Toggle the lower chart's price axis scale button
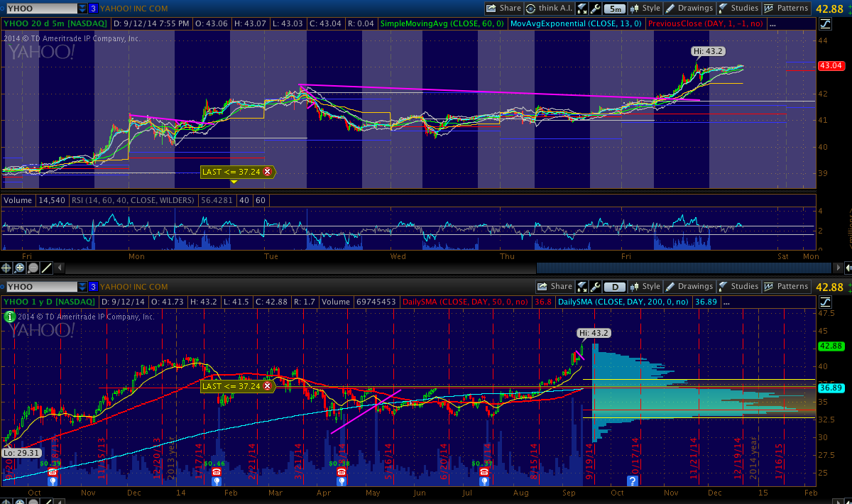 pos(825,302)
